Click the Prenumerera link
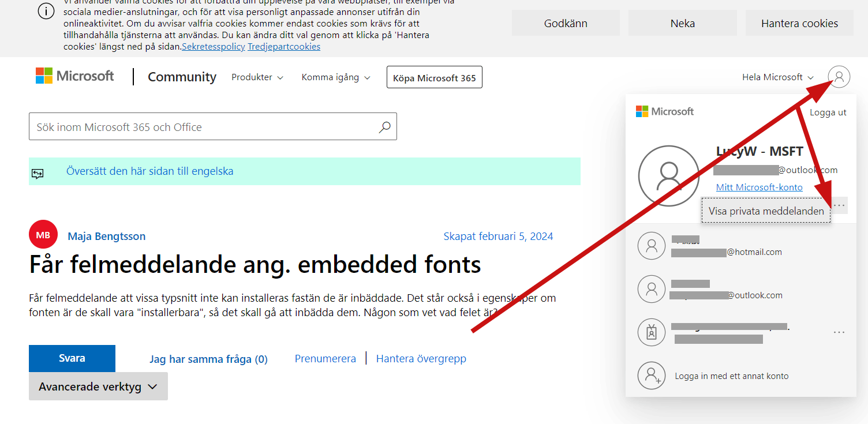 pyautogui.click(x=325, y=359)
